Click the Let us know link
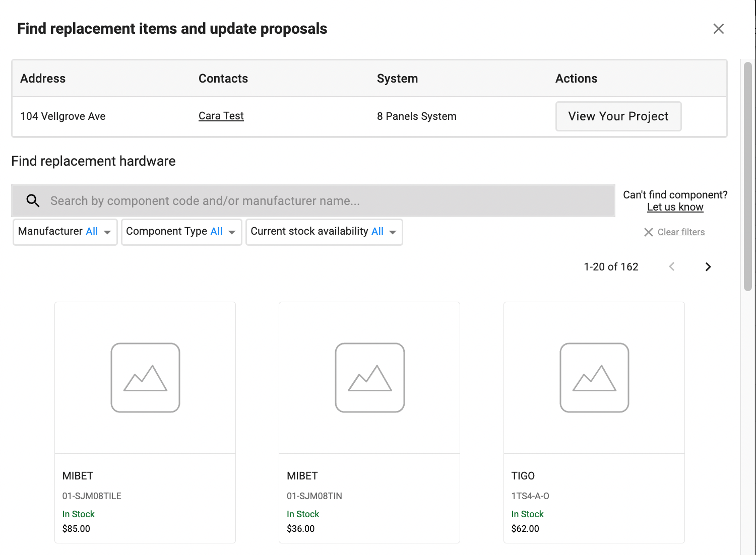Screen dimensions: 756x555 coord(675,207)
